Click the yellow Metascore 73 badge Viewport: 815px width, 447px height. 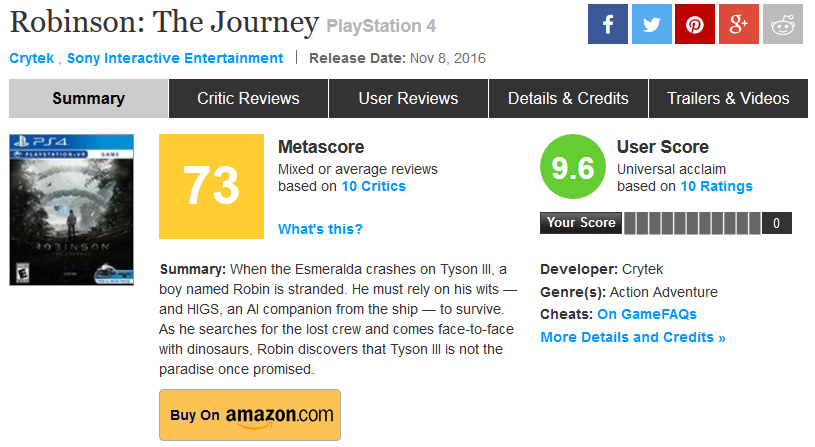pyautogui.click(x=212, y=186)
